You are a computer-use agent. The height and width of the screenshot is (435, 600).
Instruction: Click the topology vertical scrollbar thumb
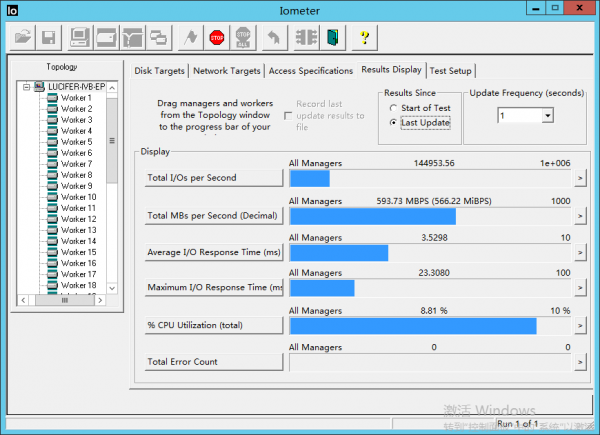point(112,140)
